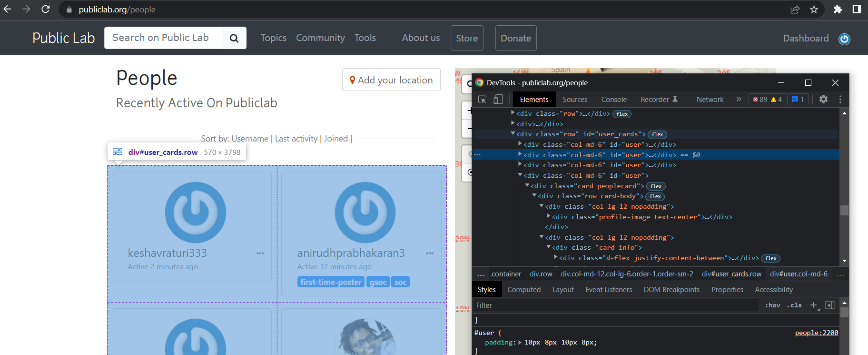The width and height of the screenshot is (868, 355).
Task: Go forward using browser forward arrow
Action: 26,9
